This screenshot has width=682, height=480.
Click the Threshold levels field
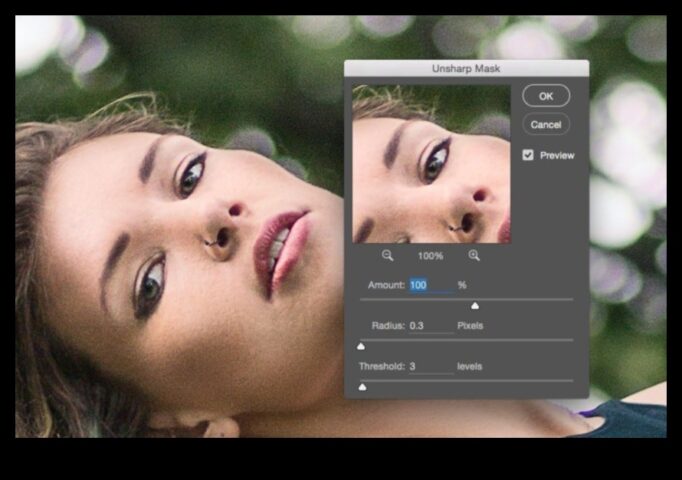point(431,367)
